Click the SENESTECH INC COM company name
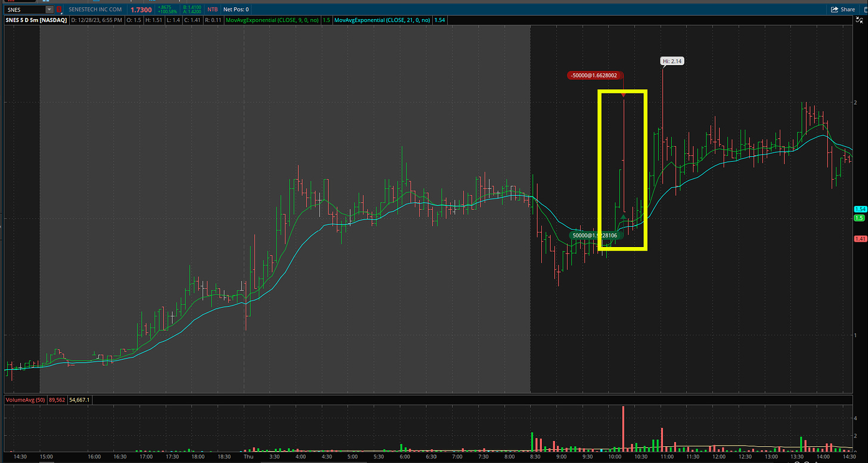Image resolution: width=868 pixels, height=463 pixels. (x=94, y=10)
